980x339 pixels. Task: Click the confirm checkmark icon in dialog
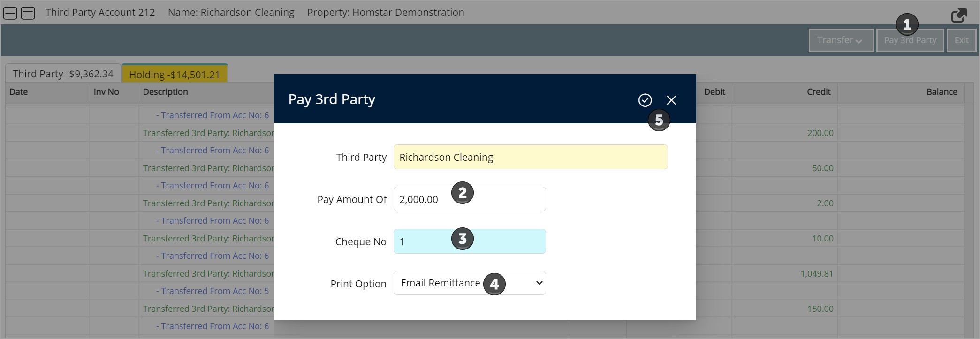tap(645, 100)
